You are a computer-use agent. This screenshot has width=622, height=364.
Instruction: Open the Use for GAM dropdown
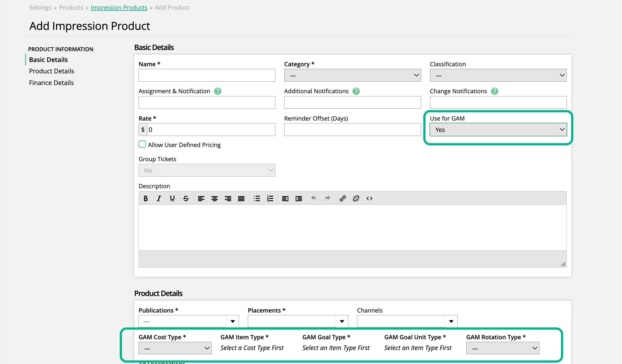tap(498, 130)
